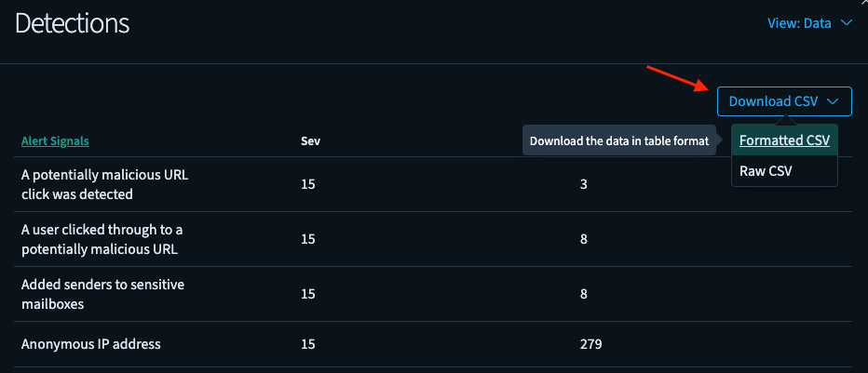Click the count 279 for Anonymous IP address
868x373 pixels.
click(x=590, y=344)
